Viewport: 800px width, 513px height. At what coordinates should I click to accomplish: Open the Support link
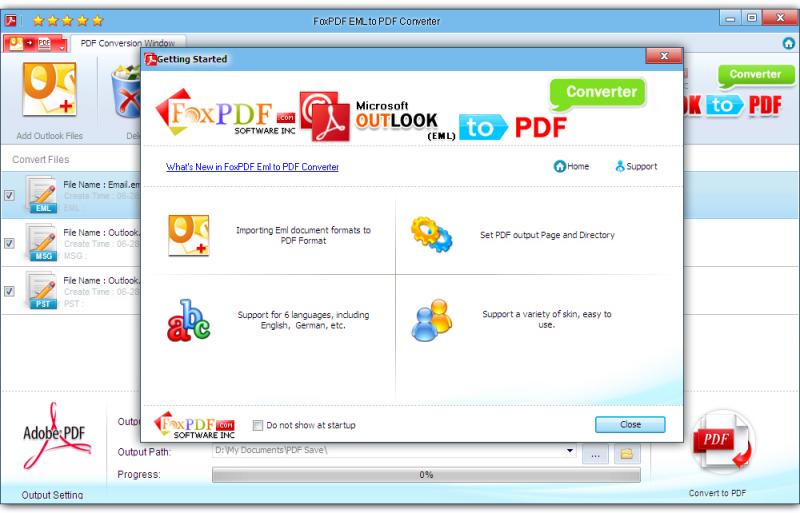tap(636, 167)
